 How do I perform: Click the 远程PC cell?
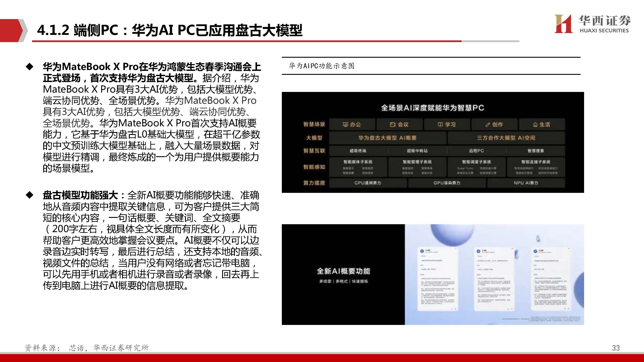pyautogui.click(x=476, y=151)
